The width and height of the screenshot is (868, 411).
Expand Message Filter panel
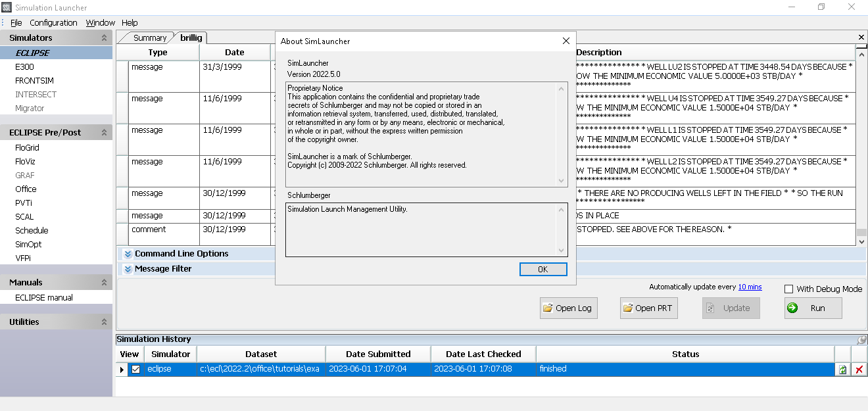pos(128,269)
